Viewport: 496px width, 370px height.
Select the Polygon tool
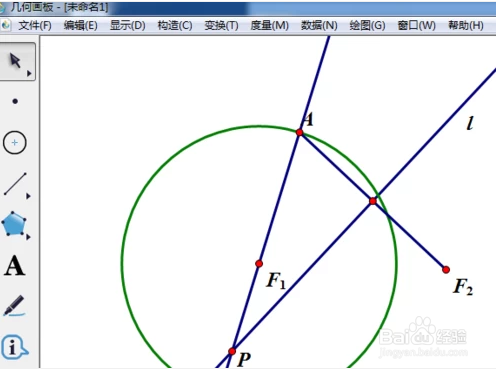14,224
